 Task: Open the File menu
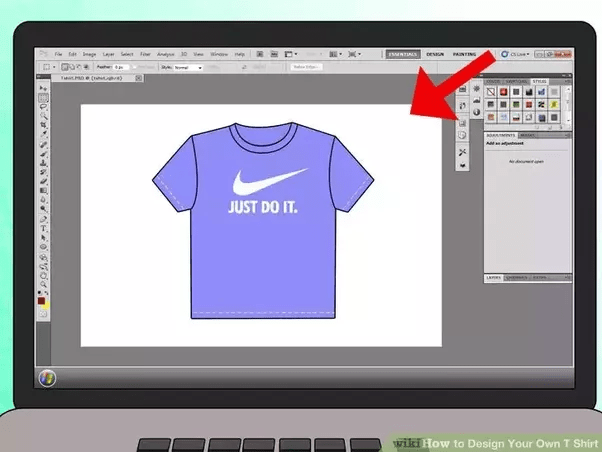pyautogui.click(x=58, y=54)
